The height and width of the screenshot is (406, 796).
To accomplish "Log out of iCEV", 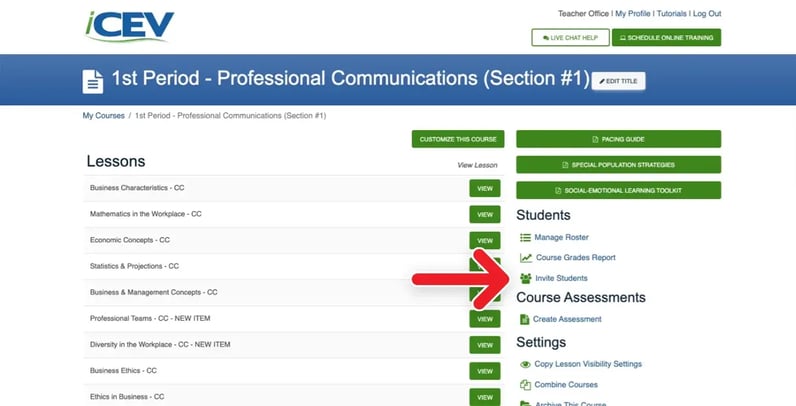I will tap(707, 14).
